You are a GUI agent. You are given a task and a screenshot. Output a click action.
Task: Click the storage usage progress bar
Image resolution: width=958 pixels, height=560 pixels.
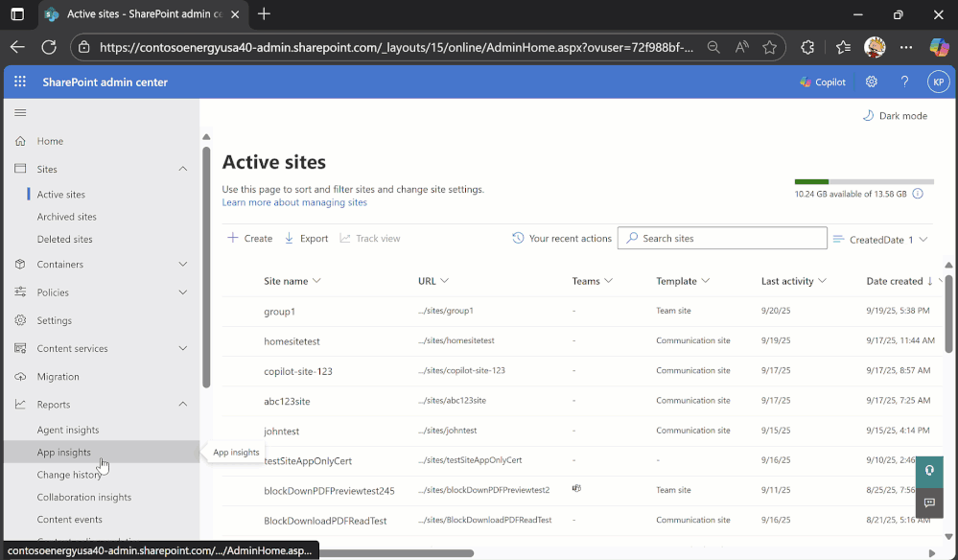point(864,181)
